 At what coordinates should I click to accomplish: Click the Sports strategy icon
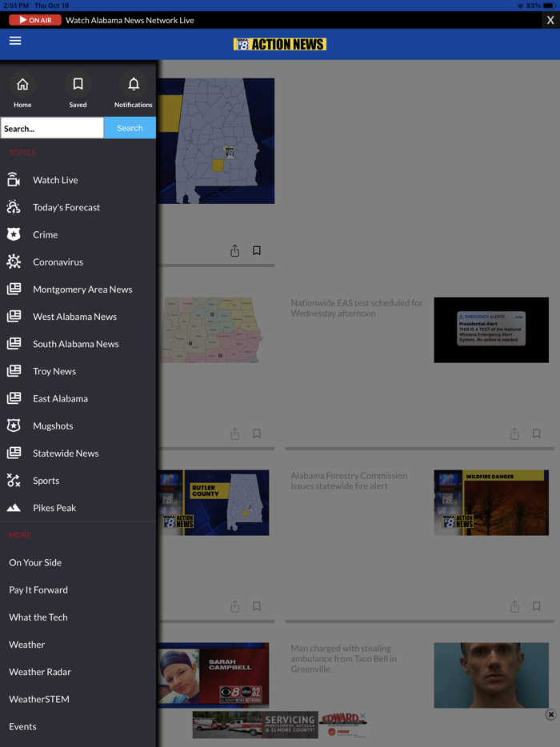pyautogui.click(x=14, y=480)
